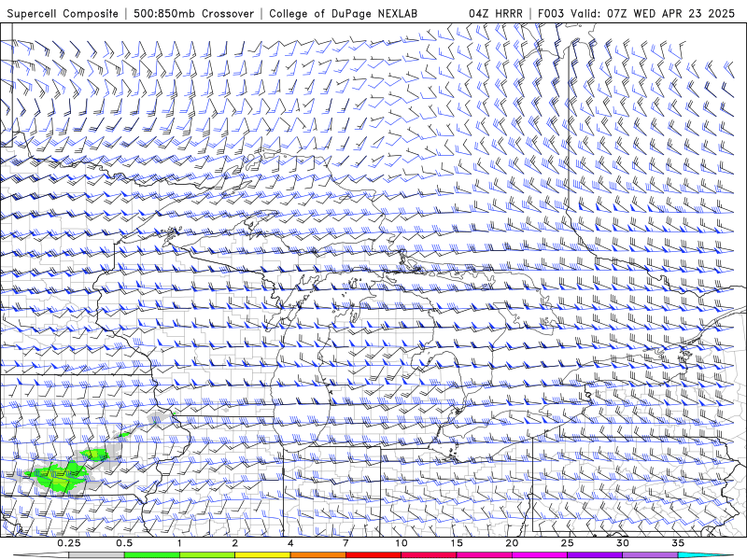
Task: Select the magenta legend segment between 15 and 20
Action: point(484,555)
